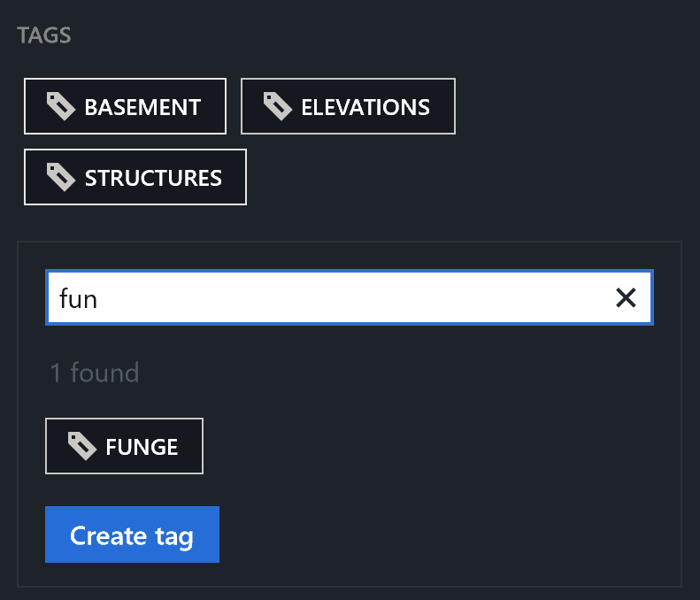The width and height of the screenshot is (700, 600).
Task: Click the tag icon on FUNGE result
Action: pos(82,446)
